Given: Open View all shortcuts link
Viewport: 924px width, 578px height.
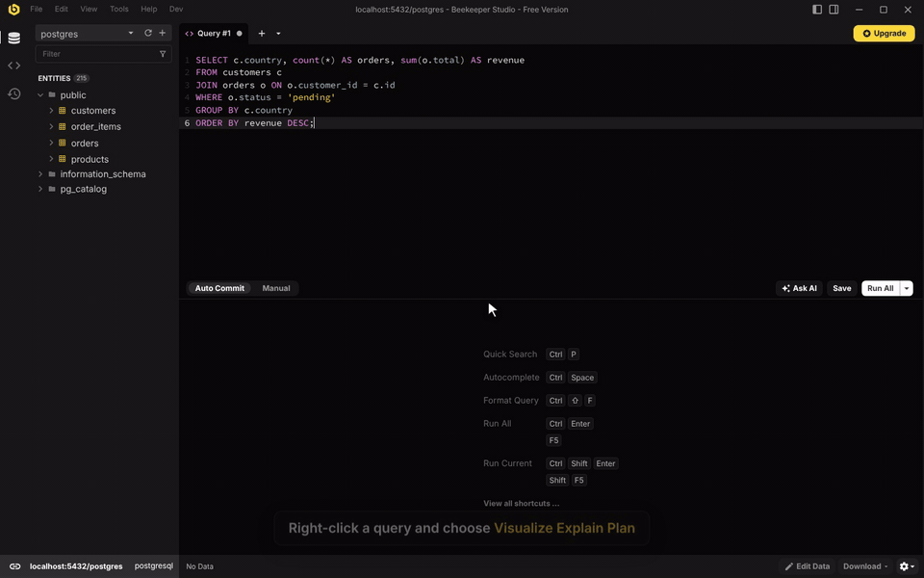Looking at the screenshot, I should [521, 503].
